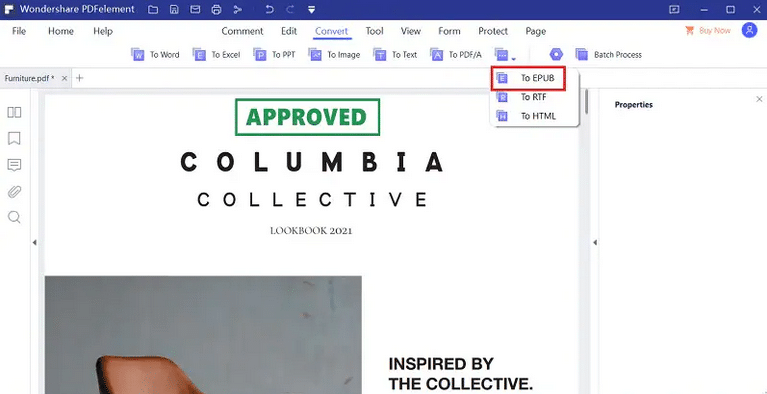Collapse the left sidebar arrow

pyautogui.click(x=34, y=242)
